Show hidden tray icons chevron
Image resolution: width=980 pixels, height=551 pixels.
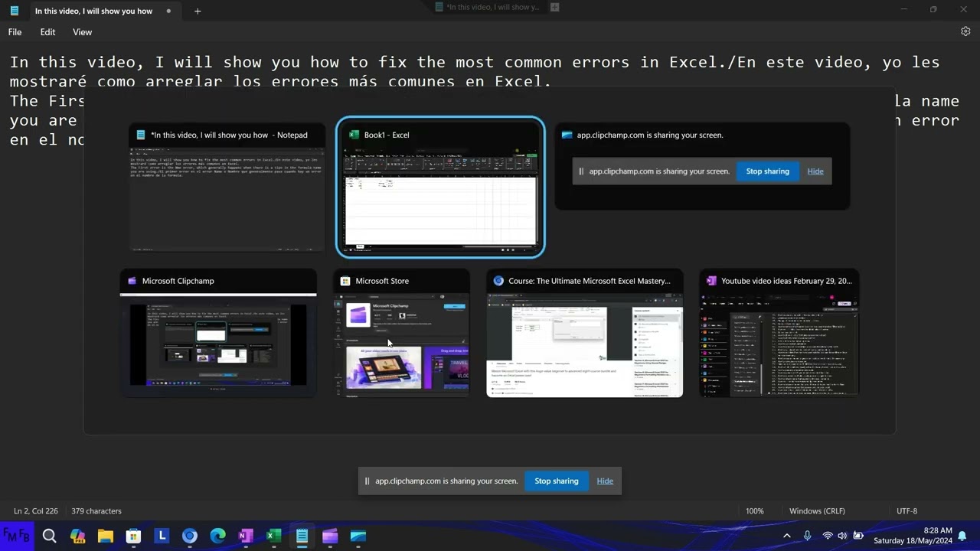(x=786, y=536)
